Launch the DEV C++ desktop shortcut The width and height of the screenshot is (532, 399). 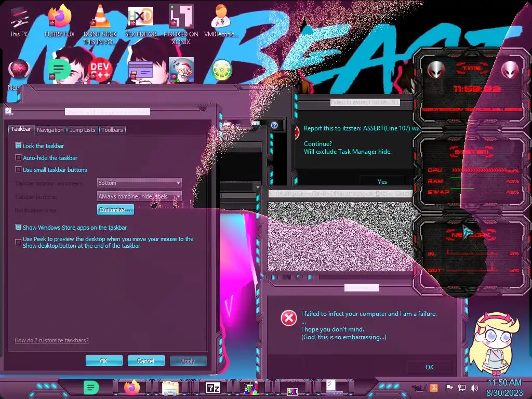[x=100, y=71]
